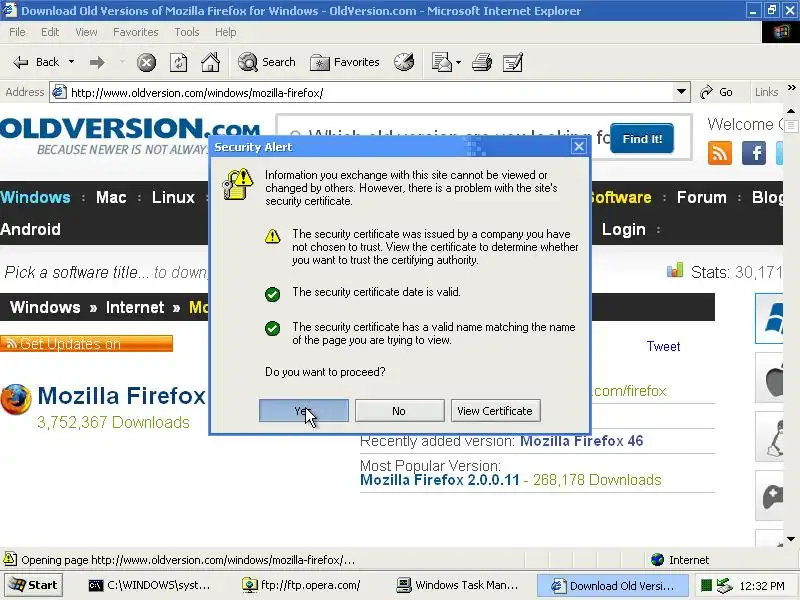800x600 pixels.
Task: Switch to Windows Task Manager taskbar button
Action: (458, 585)
